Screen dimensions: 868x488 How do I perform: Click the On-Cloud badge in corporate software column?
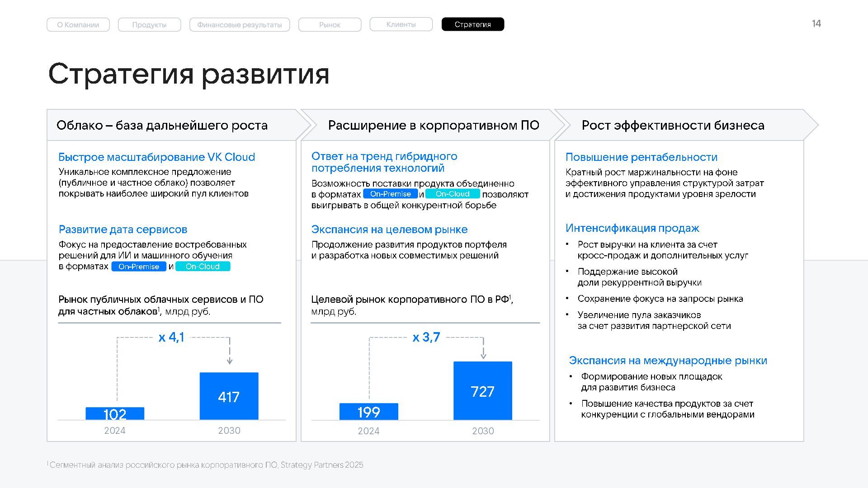[453, 194]
